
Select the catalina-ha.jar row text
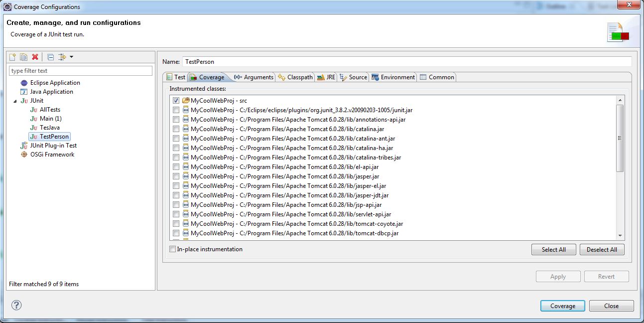coord(292,148)
